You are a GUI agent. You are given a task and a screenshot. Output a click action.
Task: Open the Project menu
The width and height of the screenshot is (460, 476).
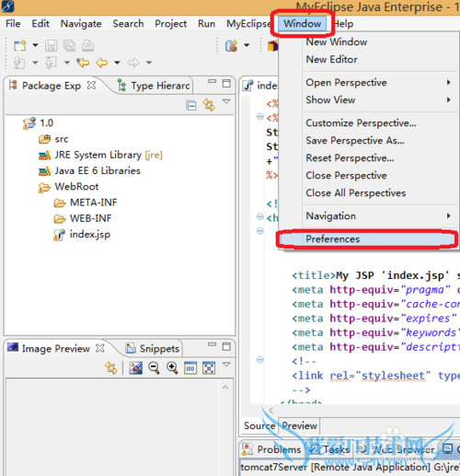point(170,24)
